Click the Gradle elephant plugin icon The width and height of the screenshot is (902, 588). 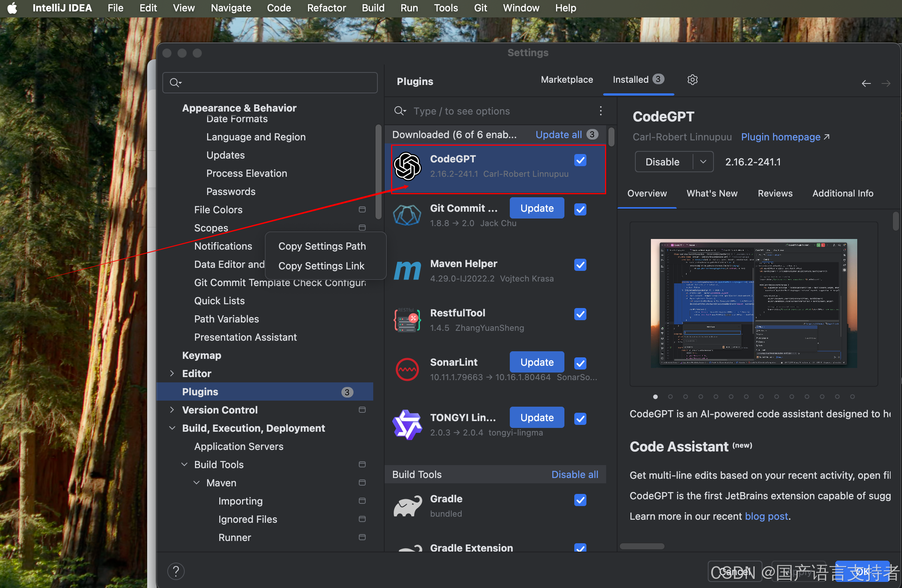pyautogui.click(x=407, y=506)
